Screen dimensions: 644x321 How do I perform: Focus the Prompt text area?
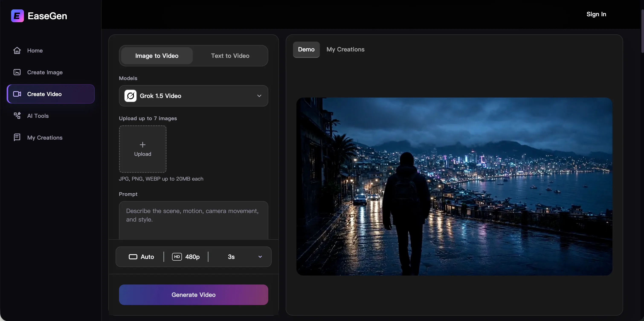point(193,220)
